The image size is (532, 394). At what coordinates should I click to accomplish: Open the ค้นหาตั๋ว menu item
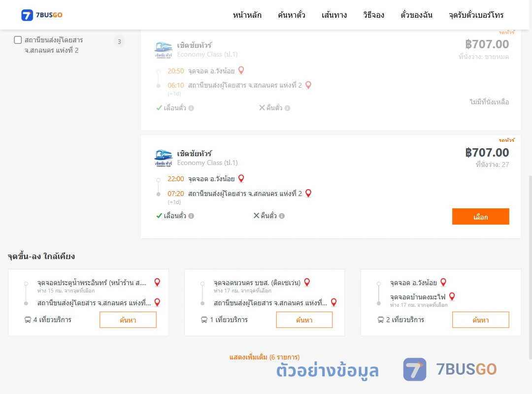tap(292, 15)
